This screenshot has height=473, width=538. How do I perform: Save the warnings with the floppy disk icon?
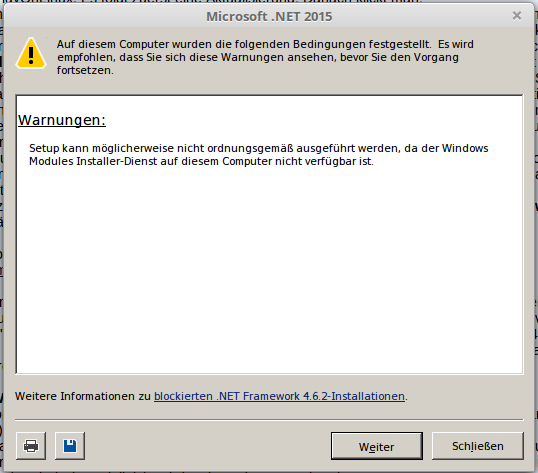click(70, 446)
